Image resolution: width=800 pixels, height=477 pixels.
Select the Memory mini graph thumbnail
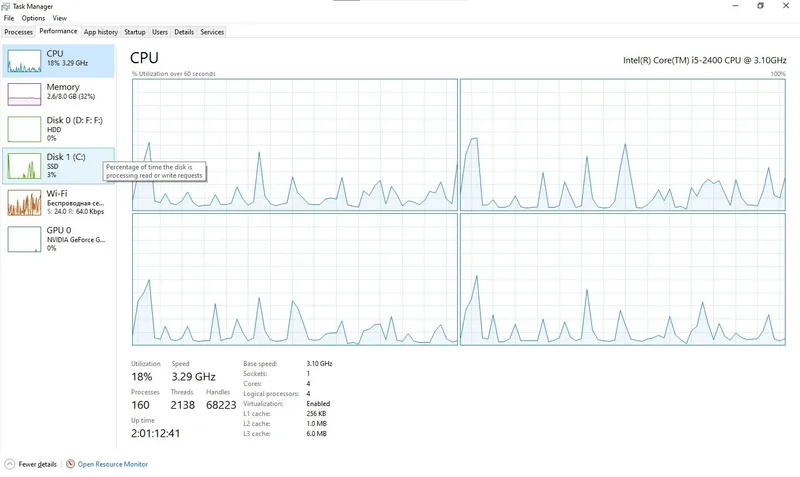24,94
